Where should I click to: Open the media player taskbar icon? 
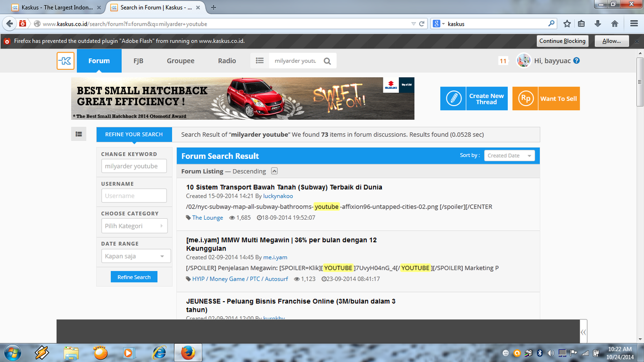(x=130, y=352)
